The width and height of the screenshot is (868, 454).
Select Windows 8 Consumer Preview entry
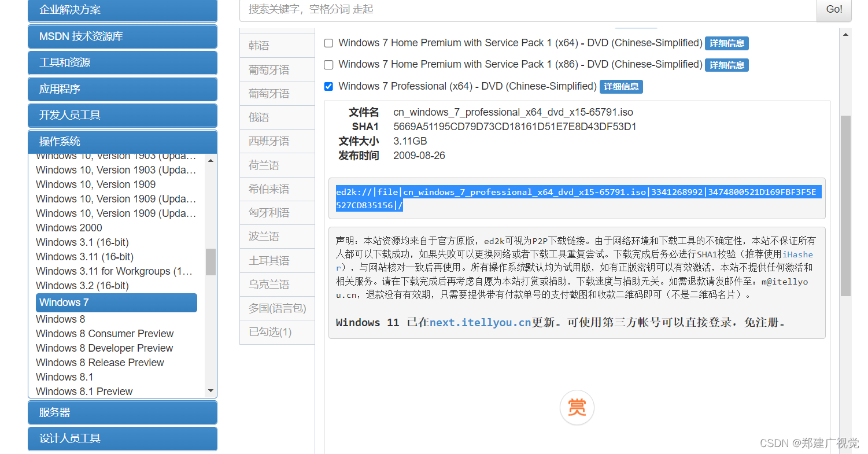click(x=105, y=334)
